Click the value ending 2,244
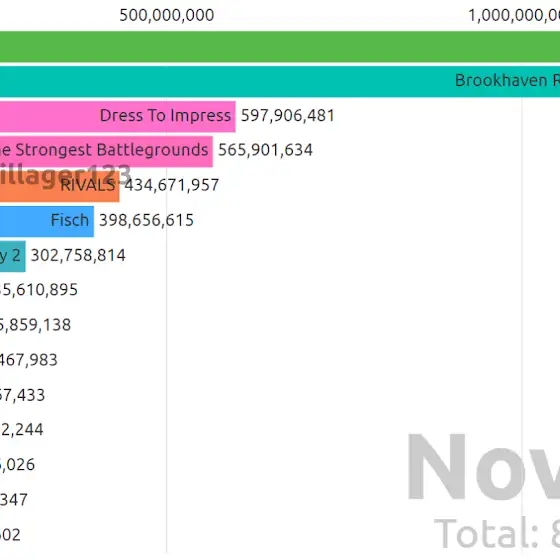The height and width of the screenshot is (560, 560). tap(21, 430)
